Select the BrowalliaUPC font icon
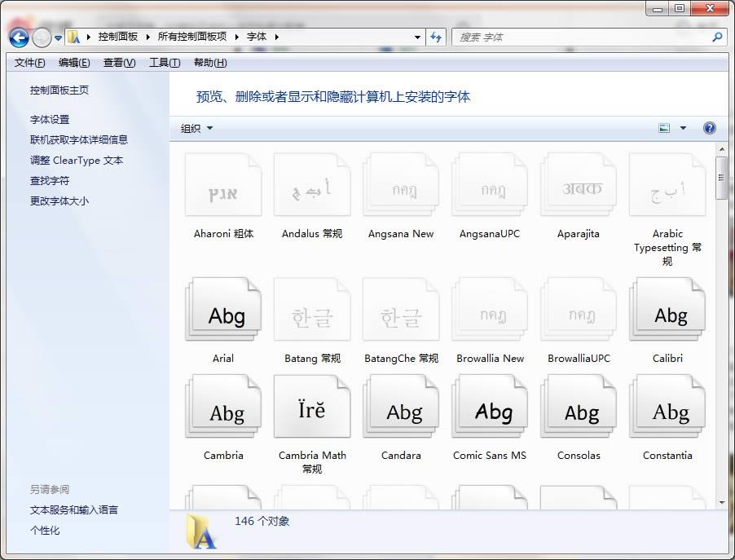The width and height of the screenshot is (735, 560). click(579, 309)
